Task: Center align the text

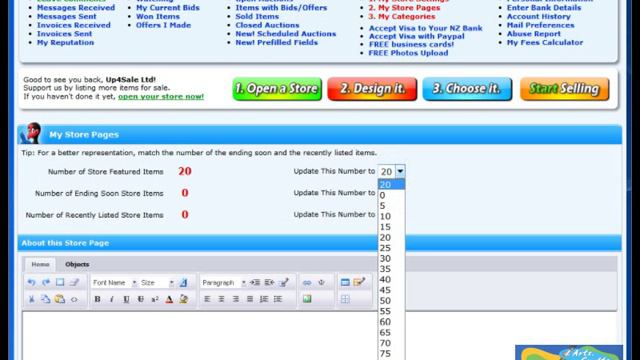Action: pos(221,299)
